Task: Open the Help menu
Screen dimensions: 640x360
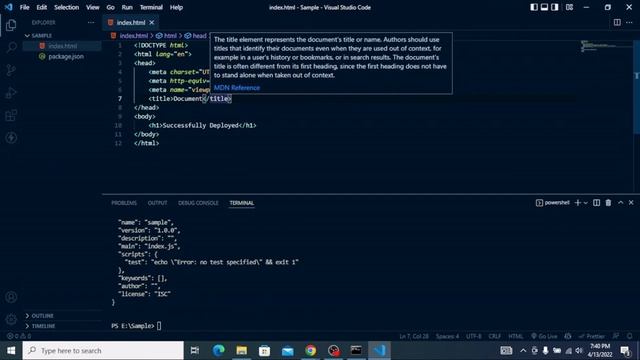Action: pyautogui.click(x=176, y=7)
